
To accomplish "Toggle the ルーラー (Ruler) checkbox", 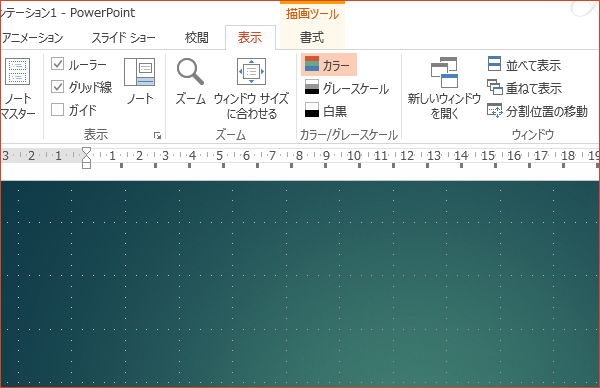I will tap(57, 64).
